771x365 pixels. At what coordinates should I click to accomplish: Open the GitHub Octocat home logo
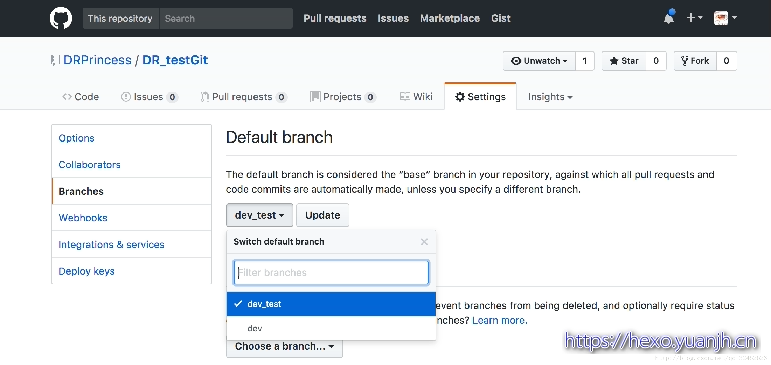(x=60, y=18)
